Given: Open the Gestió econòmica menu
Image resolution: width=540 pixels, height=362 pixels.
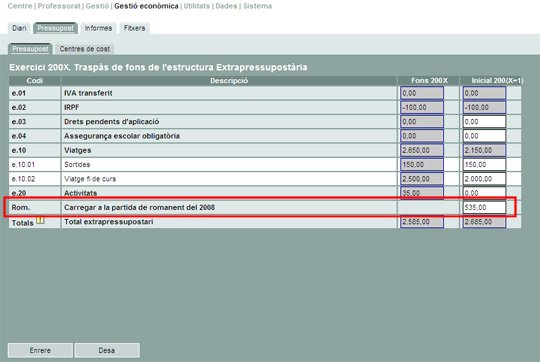Looking at the screenshot, I should (x=146, y=6).
